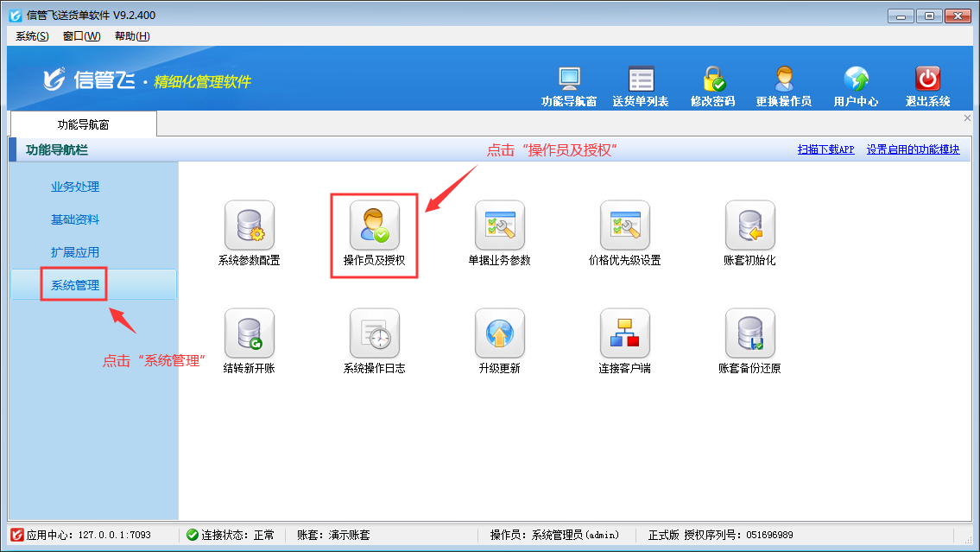Click 修改密码 lock icon
The width and height of the screenshot is (980, 552).
[x=712, y=86]
